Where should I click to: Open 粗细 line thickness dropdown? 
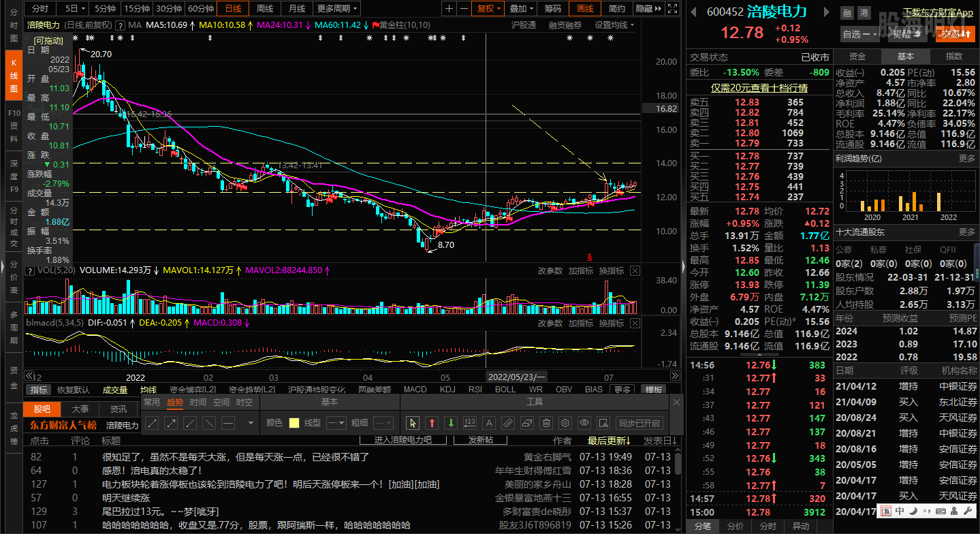383,423
